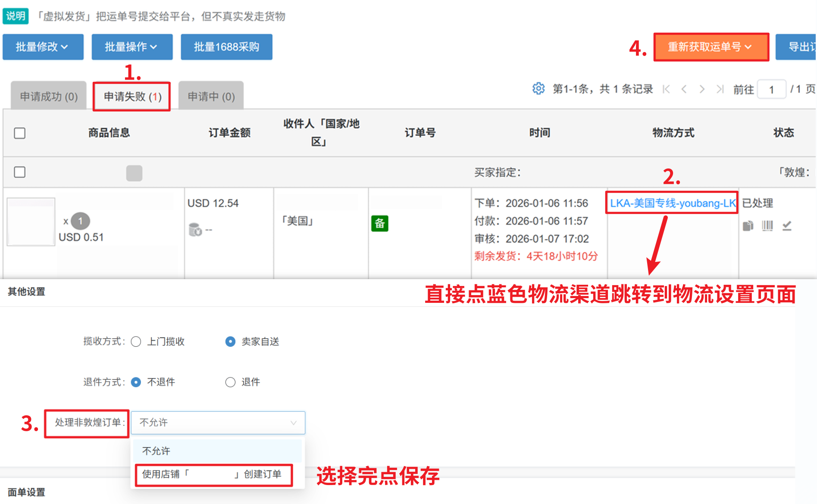
Task: Click the 收件人「国家/地区」 column header
Action: click(321, 133)
